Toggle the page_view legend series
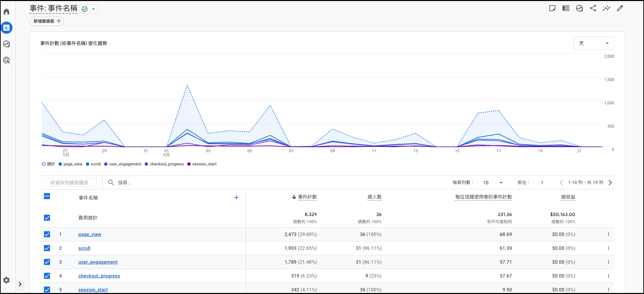644x294 pixels. point(70,164)
